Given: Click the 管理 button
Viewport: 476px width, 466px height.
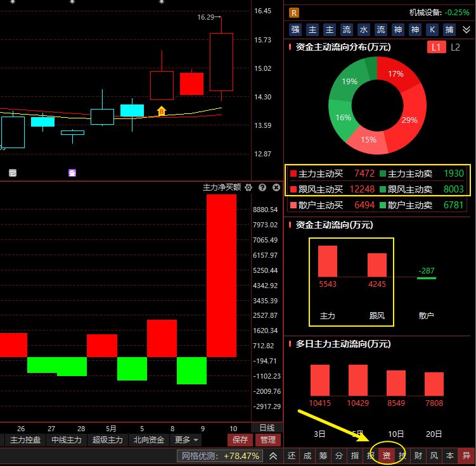Looking at the screenshot, I should pyautogui.click(x=267, y=439).
